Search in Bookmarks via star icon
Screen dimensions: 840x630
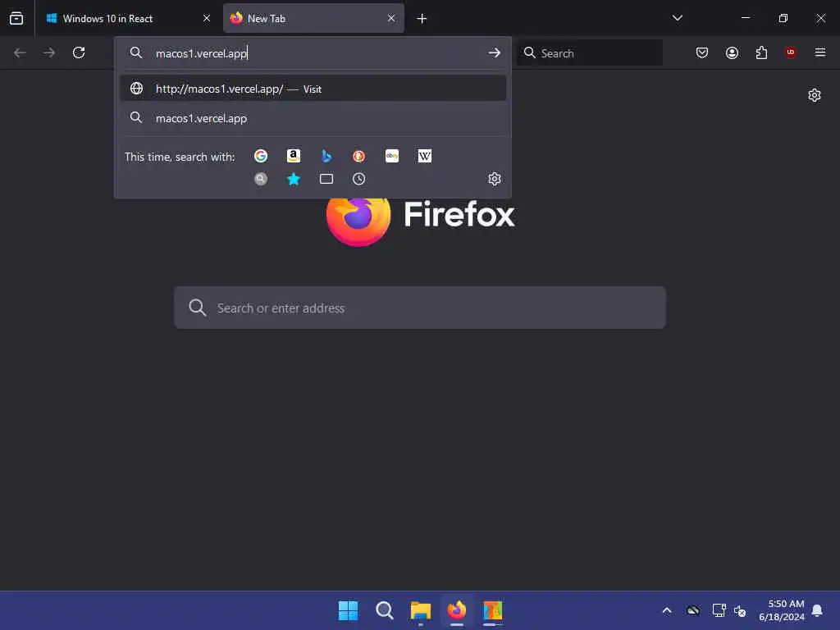[x=294, y=179]
